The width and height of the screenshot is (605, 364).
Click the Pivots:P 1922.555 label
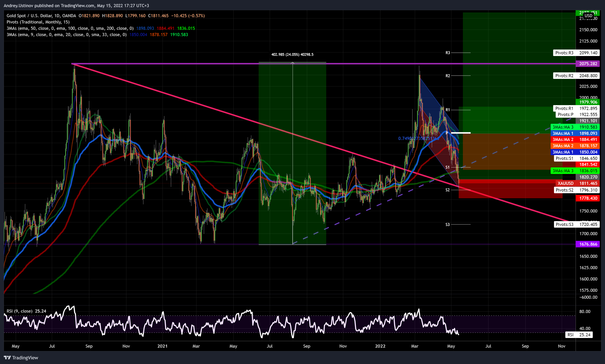point(577,115)
